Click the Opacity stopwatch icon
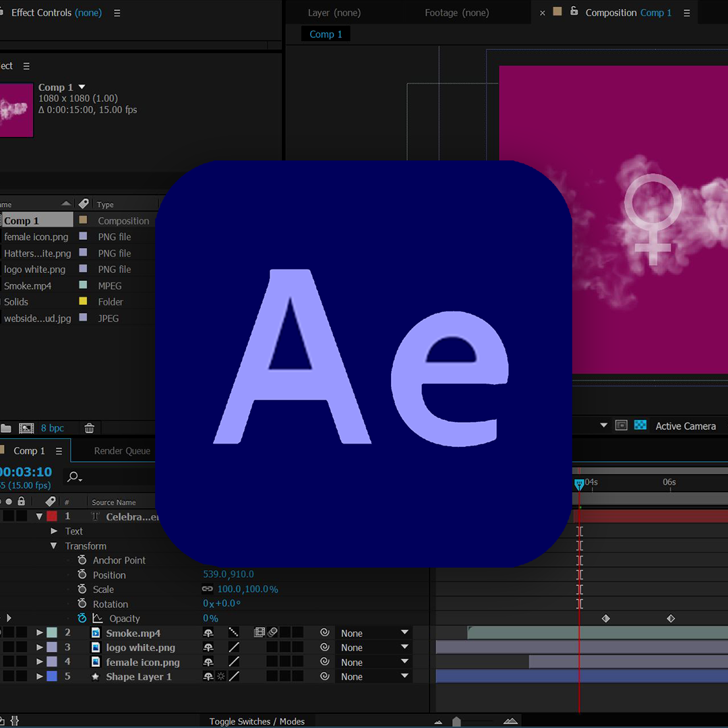The image size is (728, 728). (x=82, y=618)
